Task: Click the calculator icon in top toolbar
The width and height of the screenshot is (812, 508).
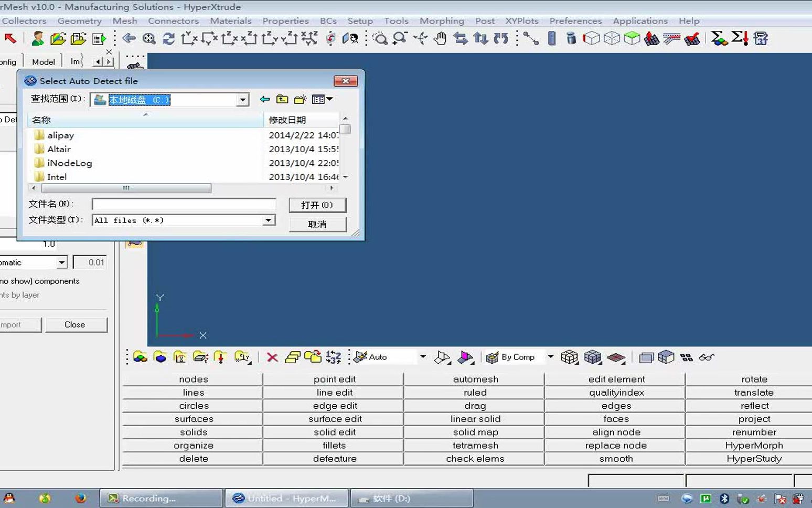Action: (x=761, y=38)
